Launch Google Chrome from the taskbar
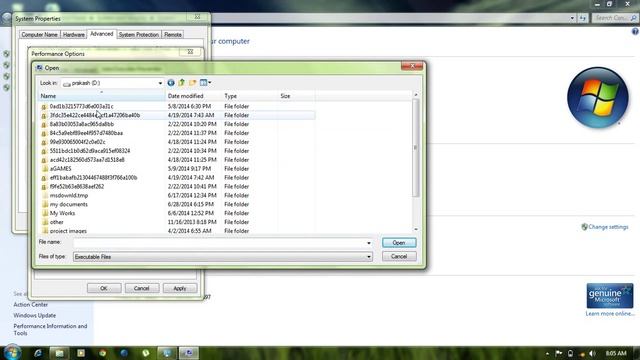Image resolution: width=640 pixels, height=360 pixels. (102, 353)
